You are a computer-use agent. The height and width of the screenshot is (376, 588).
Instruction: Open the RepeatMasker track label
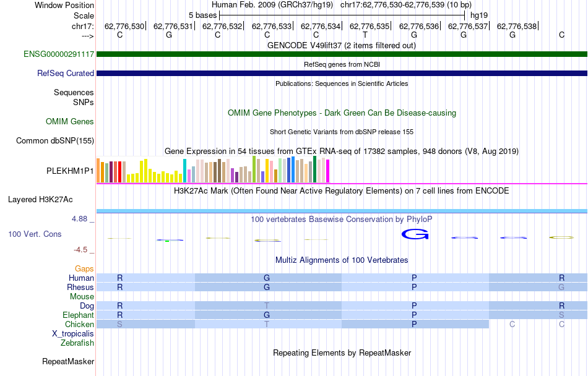point(68,362)
